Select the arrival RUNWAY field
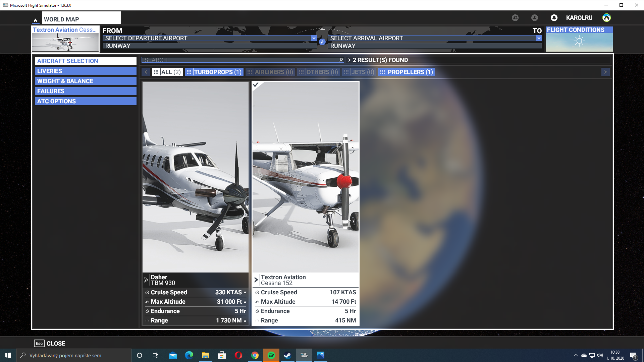Image resolution: width=644 pixels, height=362 pixels. click(435, 46)
